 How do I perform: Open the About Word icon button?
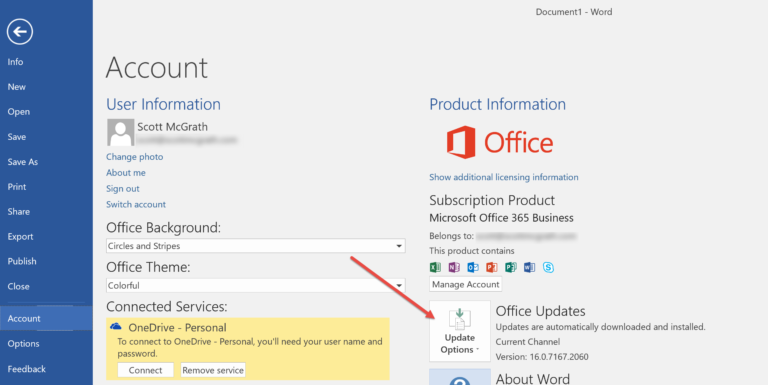(x=460, y=377)
